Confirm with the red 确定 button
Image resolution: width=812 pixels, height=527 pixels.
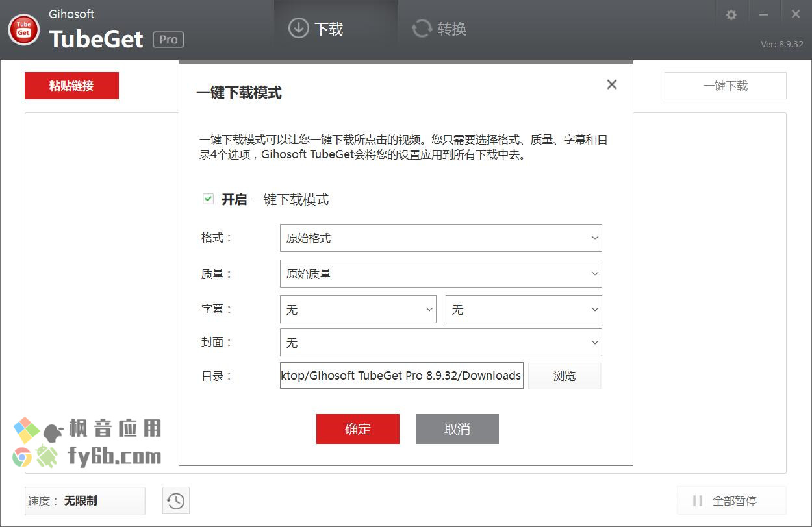click(x=358, y=429)
